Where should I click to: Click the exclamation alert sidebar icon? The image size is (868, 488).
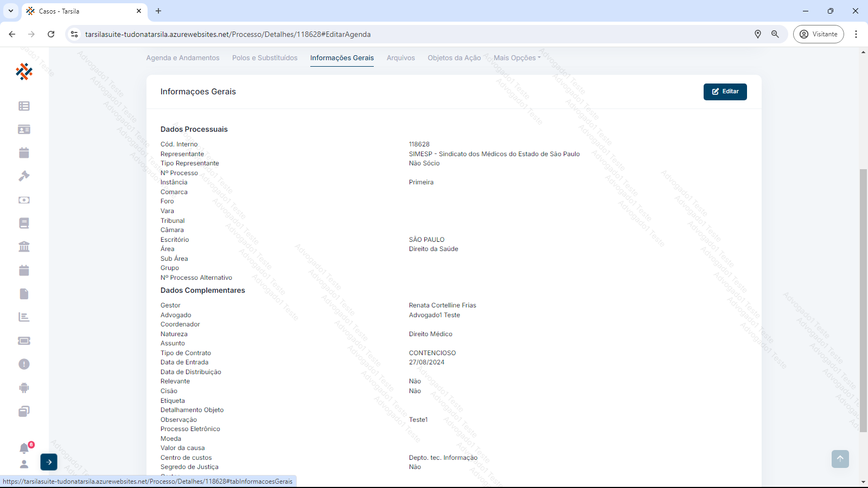[x=24, y=364]
